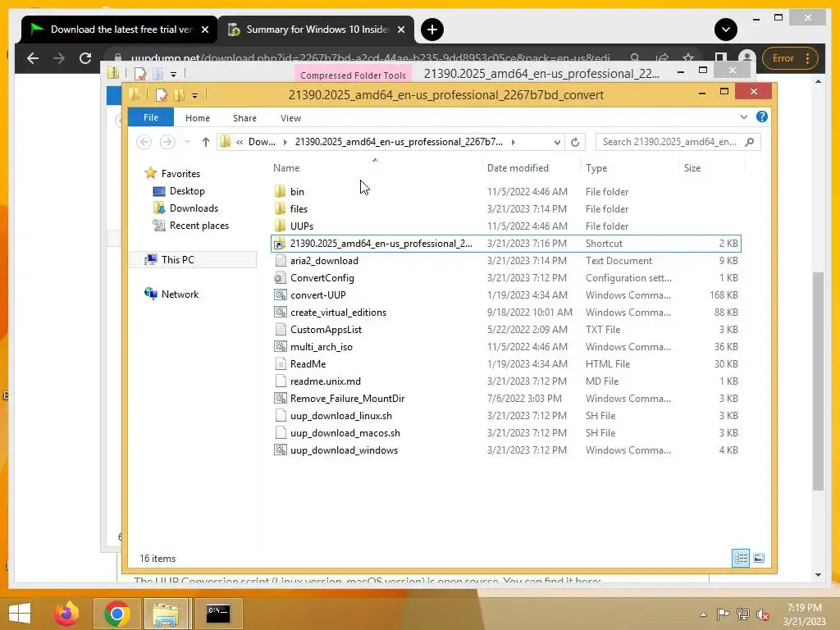This screenshot has height=630, width=840.
Task: Select uup_download_windows script
Action: click(x=344, y=450)
